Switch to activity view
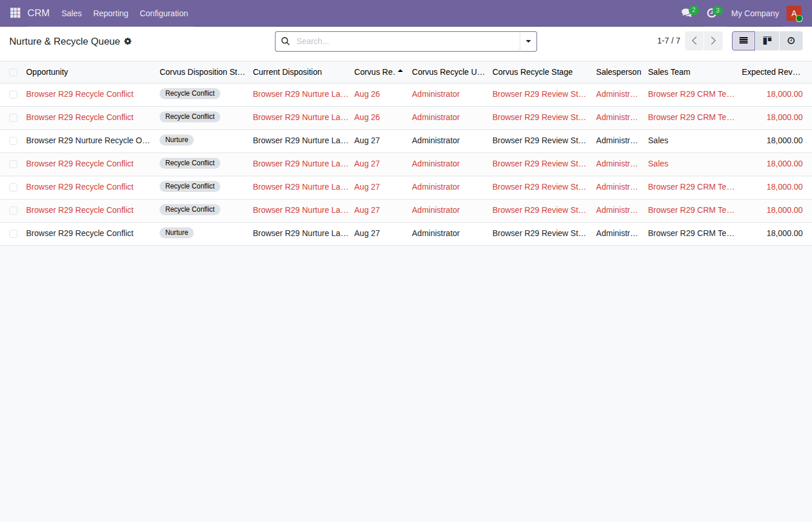 (791, 41)
